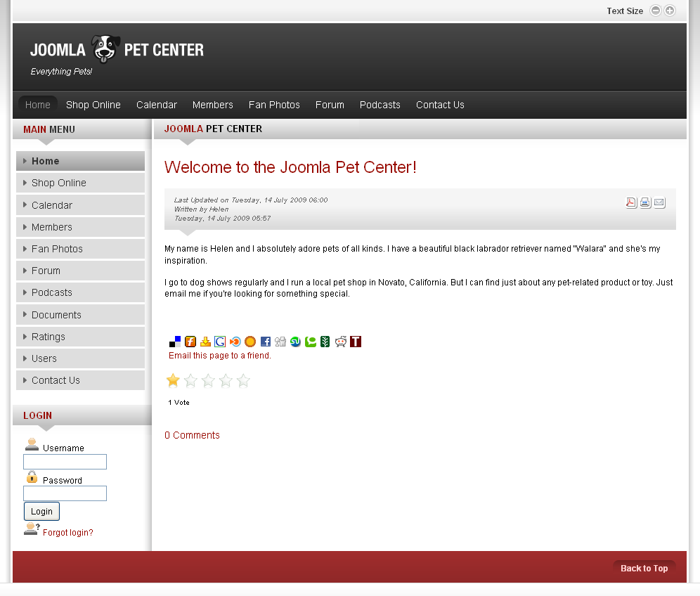The height and width of the screenshot is (596, 700).
Task: Go to Members in top navigation
Action: pyautogui.click(x=212, y=105)
